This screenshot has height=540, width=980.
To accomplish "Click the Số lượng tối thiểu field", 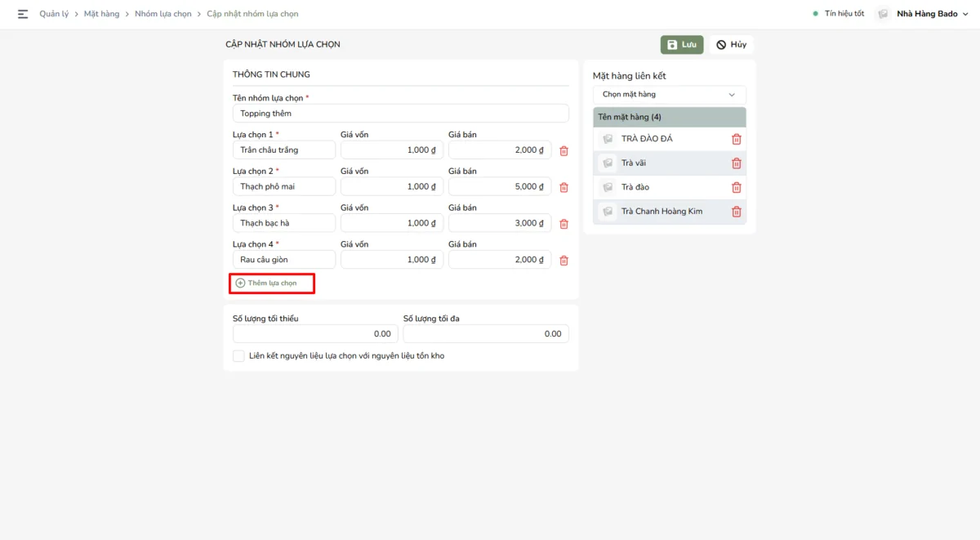I will click(315, 334).
